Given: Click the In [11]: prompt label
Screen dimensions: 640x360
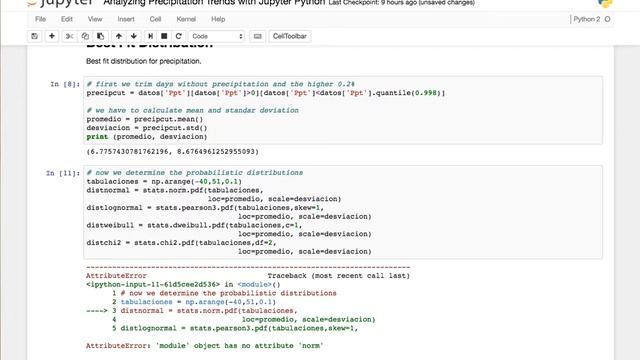Looking at the screenshot, I should coord(63,173).
